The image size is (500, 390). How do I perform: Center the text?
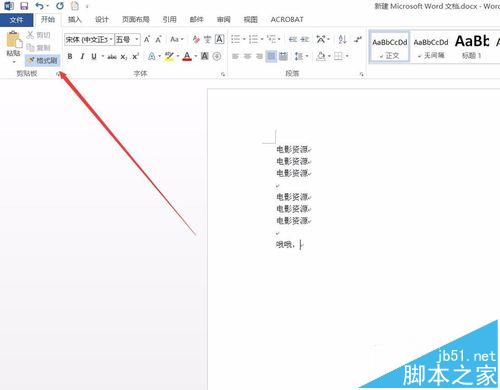click(248, 57)
